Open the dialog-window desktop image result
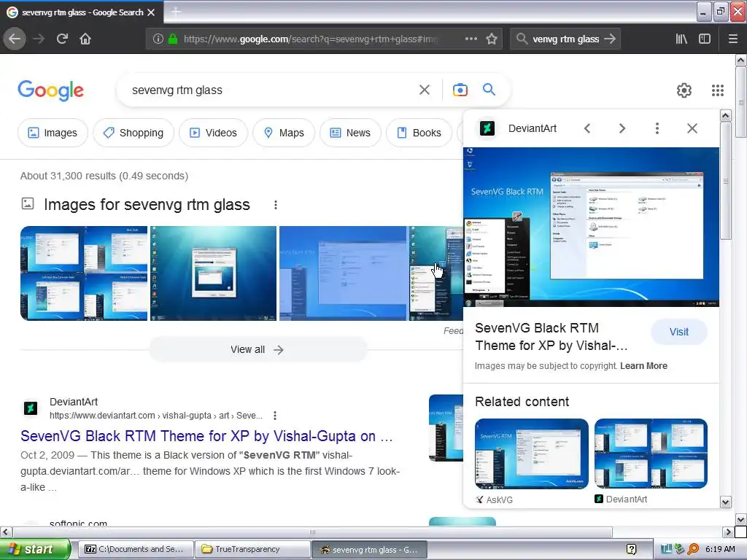The image size is (747, 560). click(214, 273)
